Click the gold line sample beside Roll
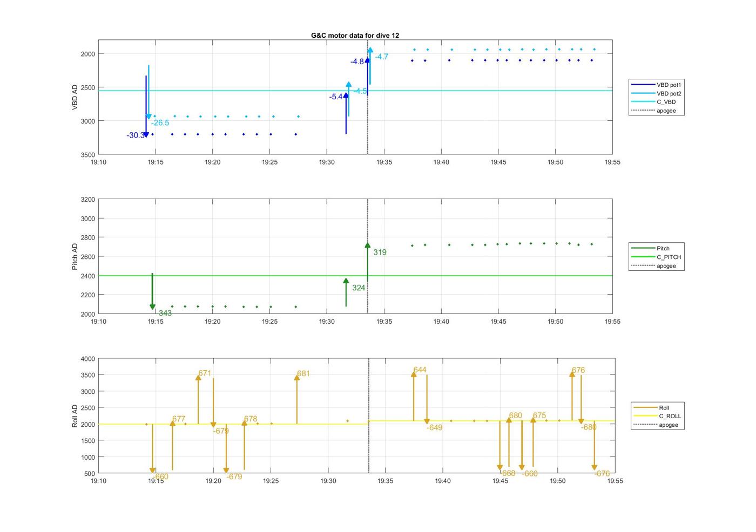The height and width of the screenshot is (532, 756). click(x=645, y=407)
